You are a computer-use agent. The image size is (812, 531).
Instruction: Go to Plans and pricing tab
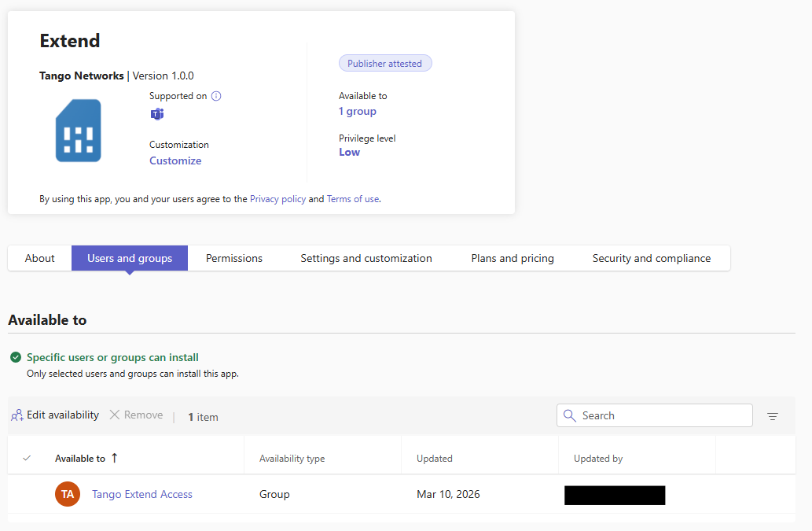(x=513, y=258)
